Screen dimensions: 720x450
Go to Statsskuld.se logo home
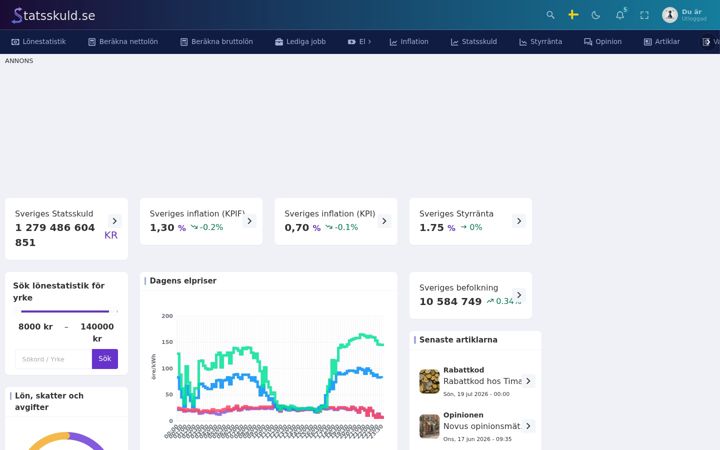54,15
